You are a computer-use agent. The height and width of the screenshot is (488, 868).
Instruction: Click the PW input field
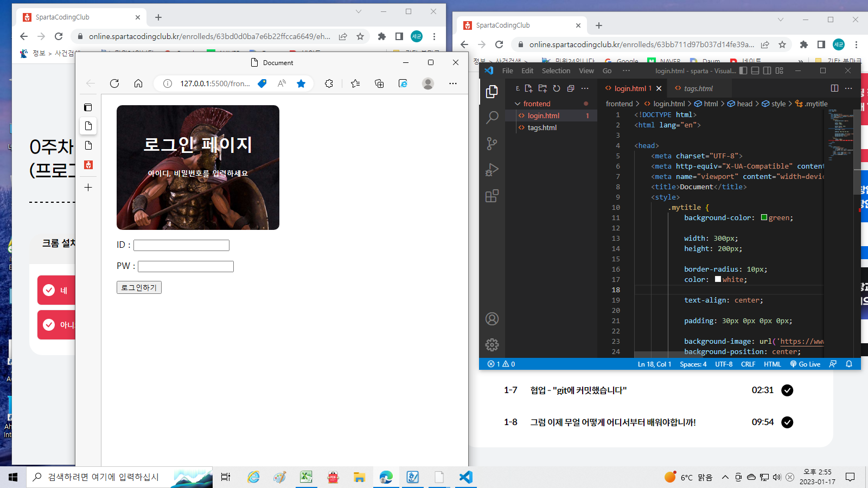[x=186, y=266]
